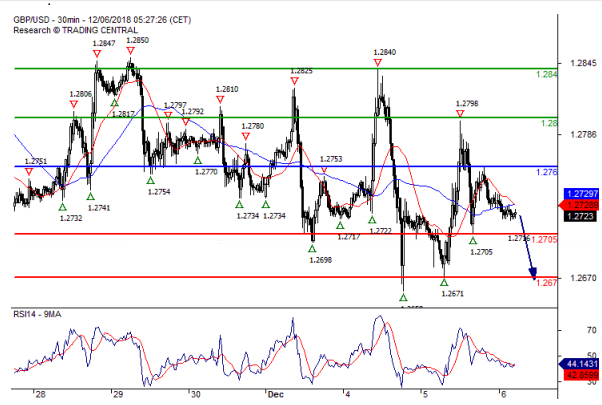Select the blue 44.1431 RSI value tag
Screen dimensions: 602x405
(x=581, y=364)
